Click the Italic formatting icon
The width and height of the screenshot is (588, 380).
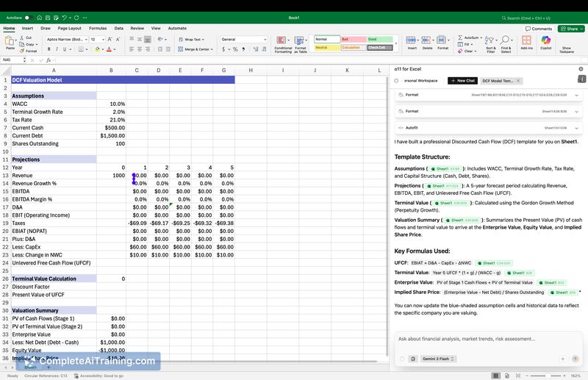pos(58,49)
